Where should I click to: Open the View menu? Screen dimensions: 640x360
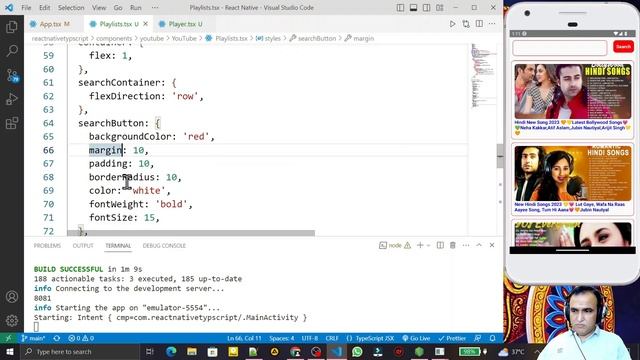click(99, 8)
